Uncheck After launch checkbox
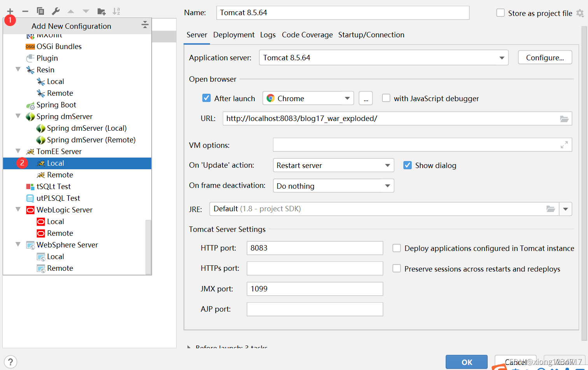The width and height of the screenshot is (588, 370). pyautogui.click(x=206, y=98)
